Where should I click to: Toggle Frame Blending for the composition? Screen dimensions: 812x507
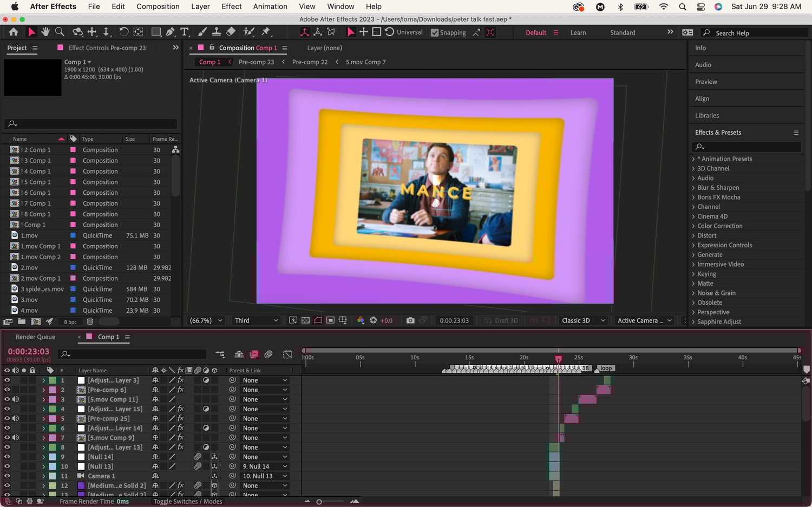tap(254, 354)
